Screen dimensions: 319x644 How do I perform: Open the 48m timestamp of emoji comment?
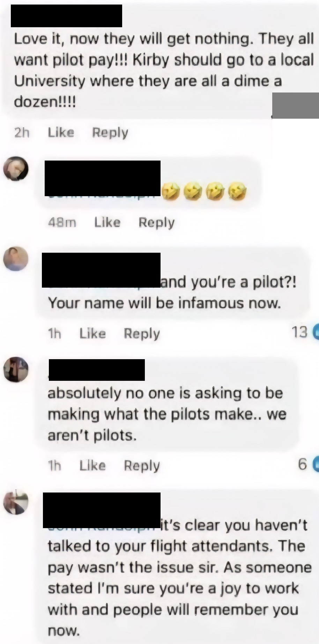(x=62, y=222)
